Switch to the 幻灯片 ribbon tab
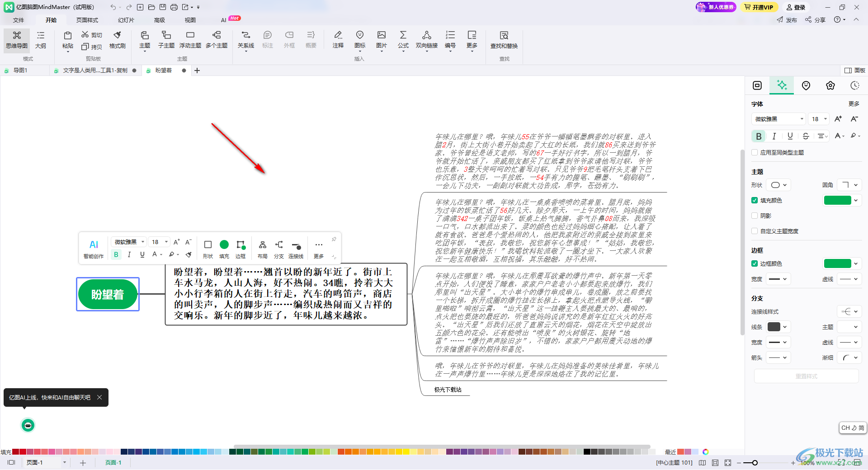868x470 pixels. coord(126,20)
